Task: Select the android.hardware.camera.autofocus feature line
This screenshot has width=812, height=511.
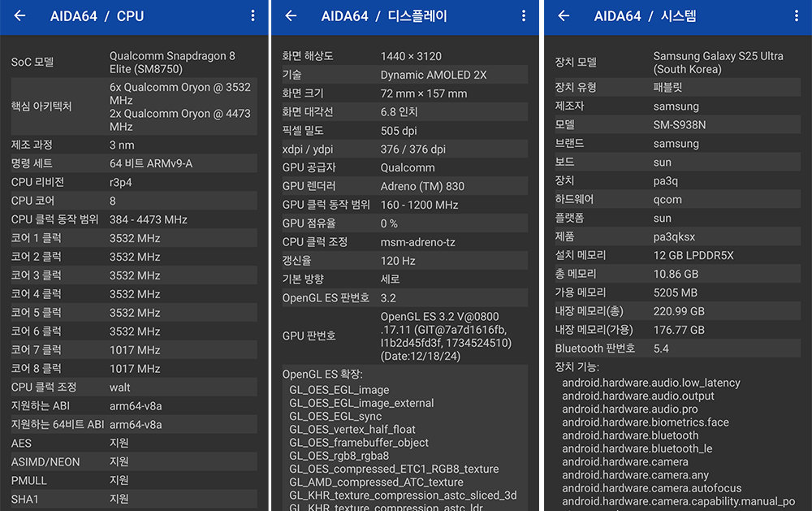Action: (651, 488)
